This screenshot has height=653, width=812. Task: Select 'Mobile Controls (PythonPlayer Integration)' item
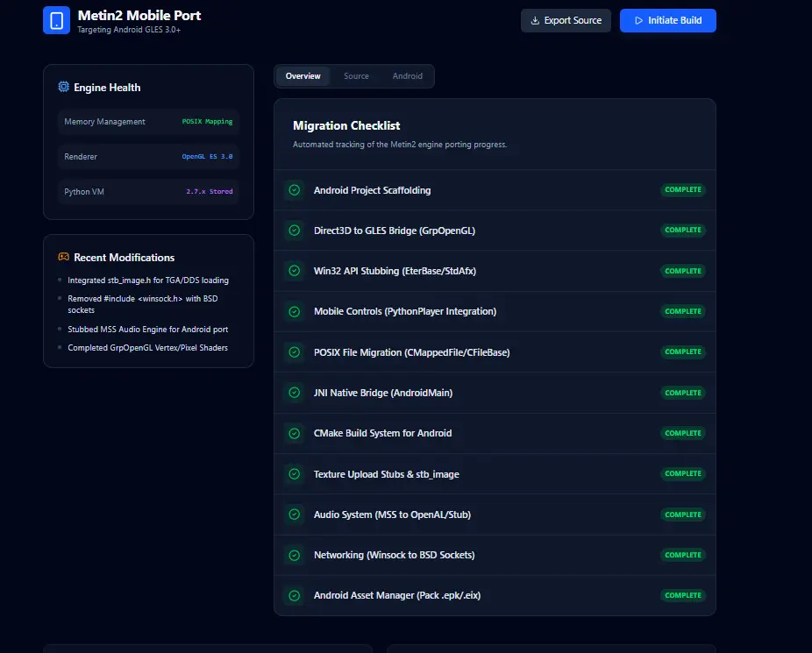(405, 311)
